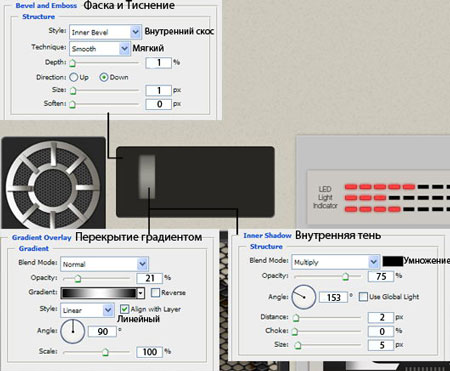450x371 pixels.
Task: Click the Distance field showing 2
Action: coord(381,317)
